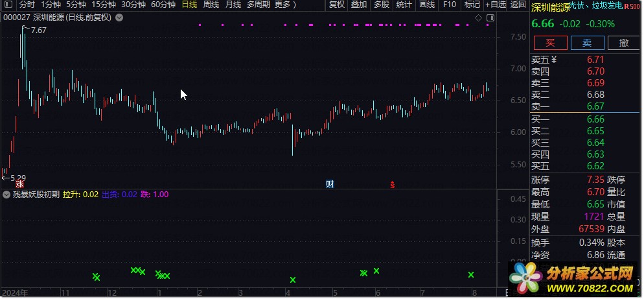The image size is (644, 299).
Task: Click the 2024年 date axis label
Action: click(x=14, y=293)
